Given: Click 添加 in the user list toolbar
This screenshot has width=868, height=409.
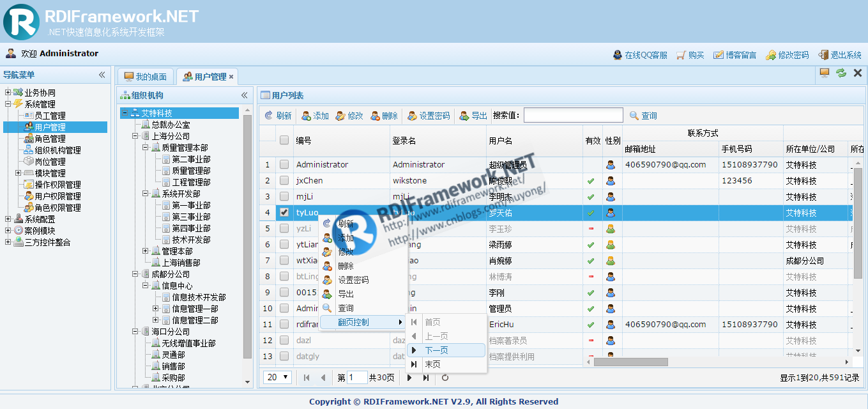Looking at the screenshot, I should tap(315, 116).
